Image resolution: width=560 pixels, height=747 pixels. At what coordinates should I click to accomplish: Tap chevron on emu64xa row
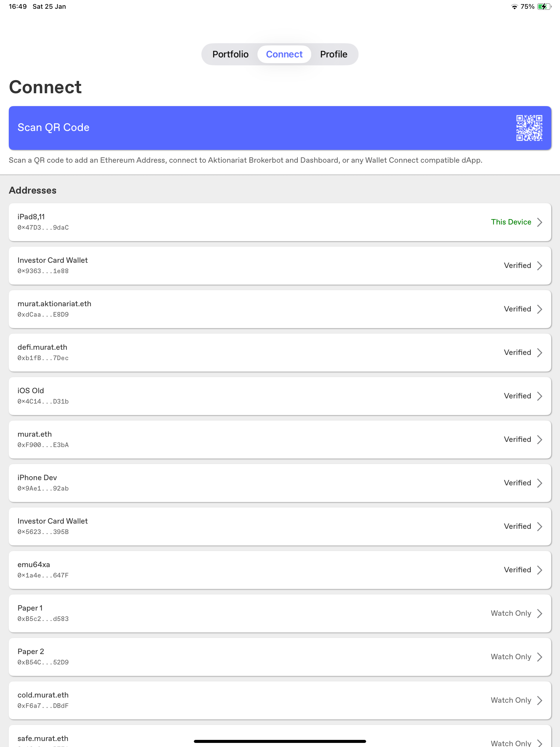tap(539, 570)
